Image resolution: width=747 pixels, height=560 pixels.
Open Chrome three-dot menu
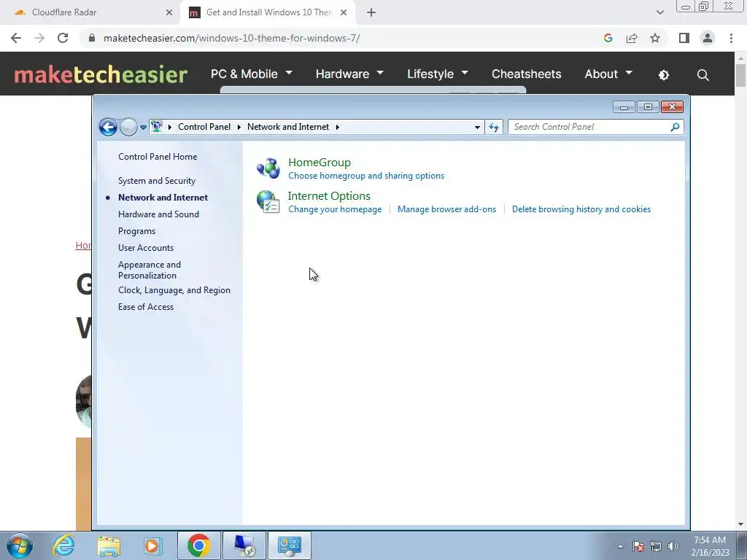point(731,38)
